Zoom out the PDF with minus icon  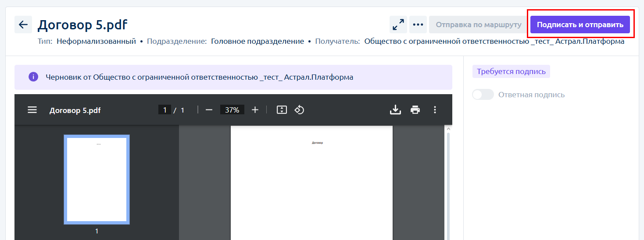[x=209, y=110]
